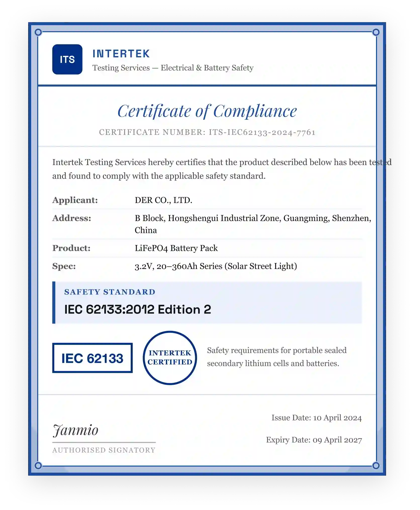Click the Intertek Certified round seal
This screenshot has height=510, width=420.
[x=170, y=358]
